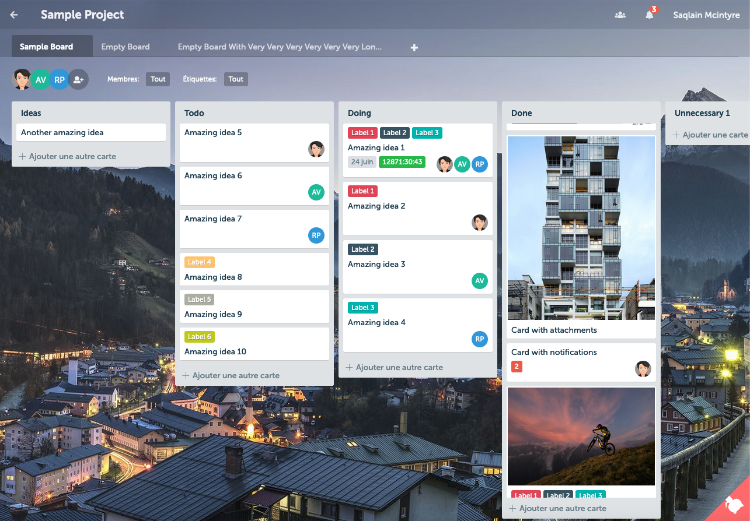This screenshot has height=521, width=750.
Task: Click face avatar on Amazing idea 1
Action: pos(444,164)
